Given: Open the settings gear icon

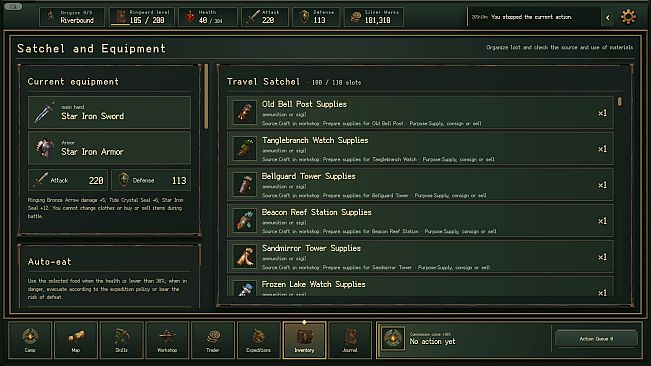Looking at the screenshot, I should click(628, 17).
